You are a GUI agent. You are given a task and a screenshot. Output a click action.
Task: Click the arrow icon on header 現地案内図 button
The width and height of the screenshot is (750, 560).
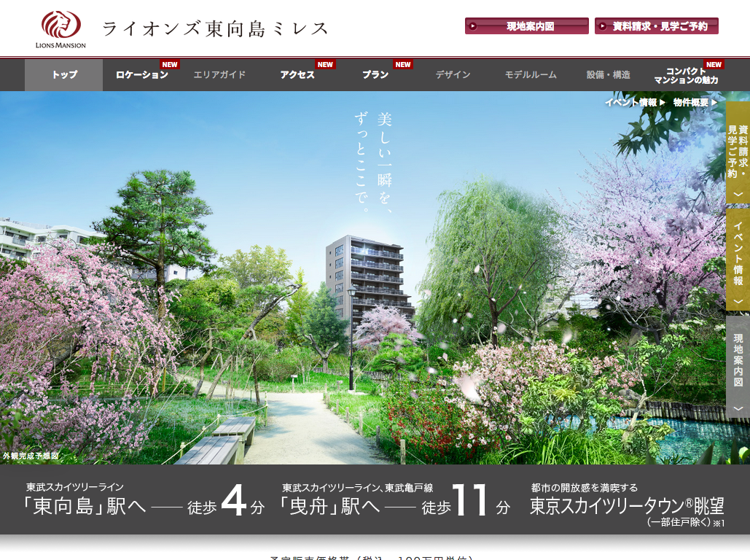click(474, 26)
